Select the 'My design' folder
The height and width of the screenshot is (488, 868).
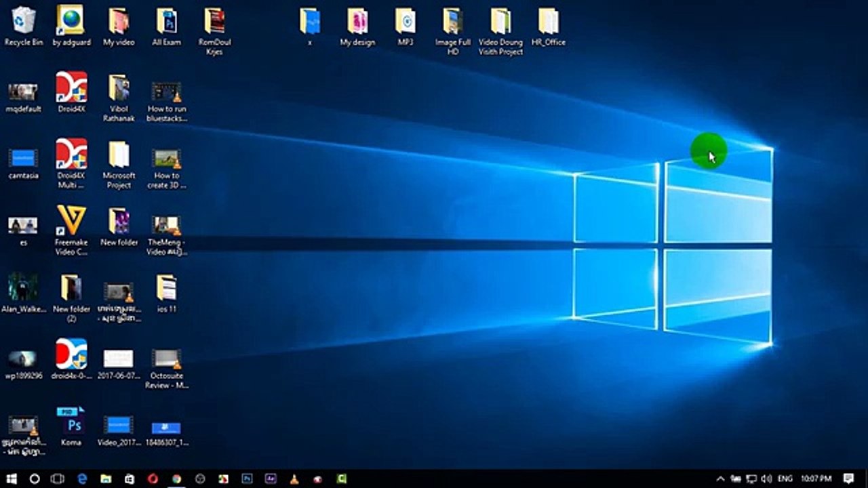point(357,26)
